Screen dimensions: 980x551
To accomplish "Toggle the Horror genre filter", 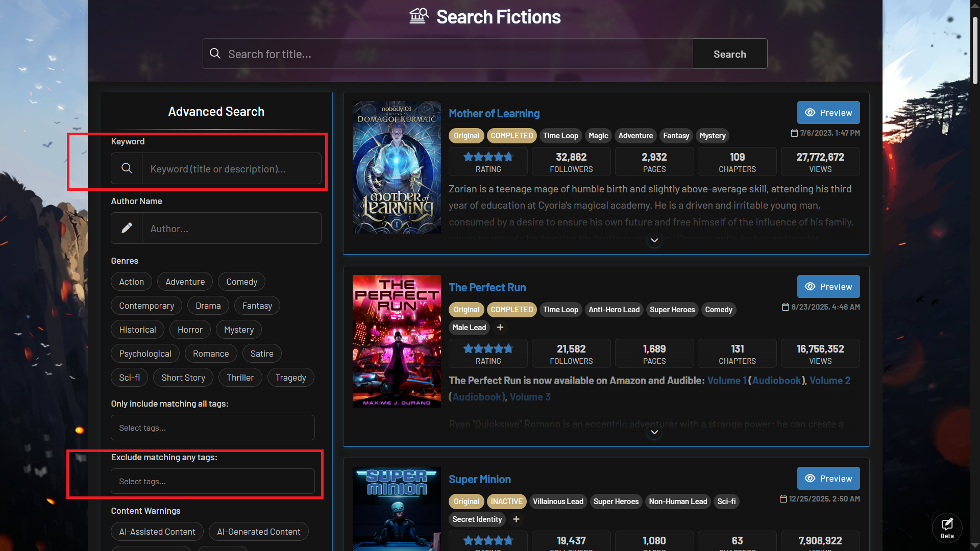I will coord(190,330).
